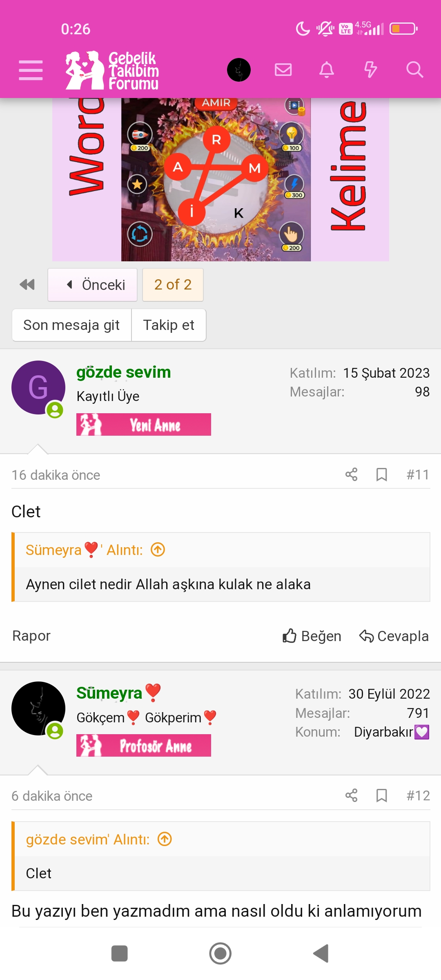Viewport: 441px width, 980px height.
Task: Reply using Cevapla link
Action: pos(394,636)
